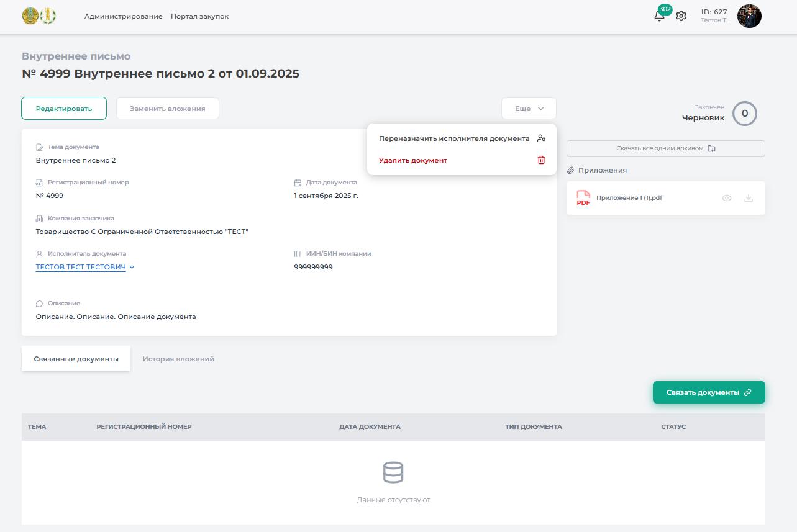797x532 pixels.
Task: Choose Удалить документ from the menu
Action: pos(413,160)
